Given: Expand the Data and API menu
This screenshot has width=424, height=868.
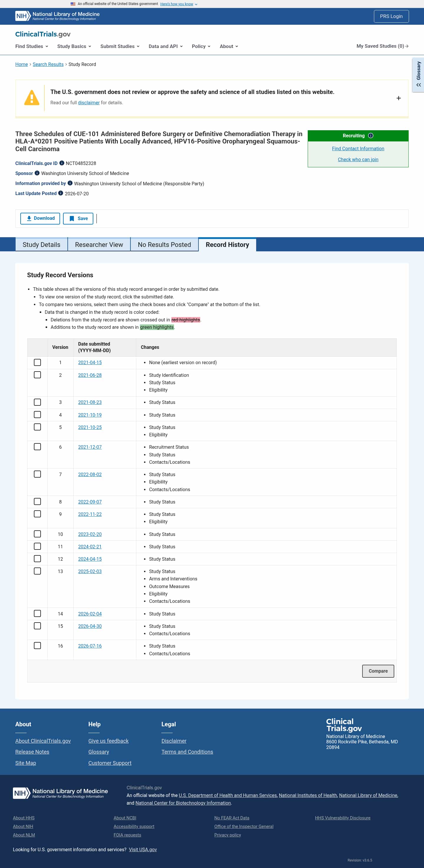Looking at the screenshot, I should coord(166,47).
